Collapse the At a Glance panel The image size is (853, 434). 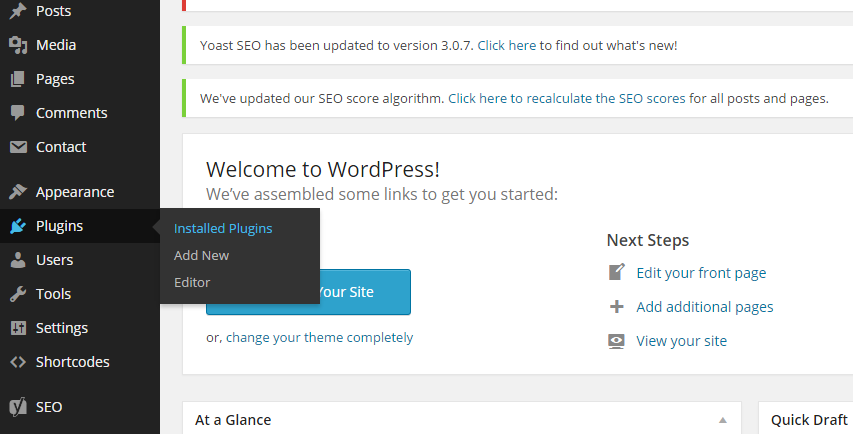click(722, 420)
